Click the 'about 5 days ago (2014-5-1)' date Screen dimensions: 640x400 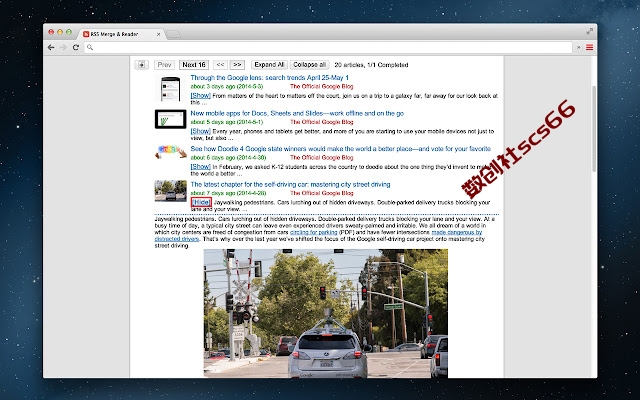[x=227, y=122]
